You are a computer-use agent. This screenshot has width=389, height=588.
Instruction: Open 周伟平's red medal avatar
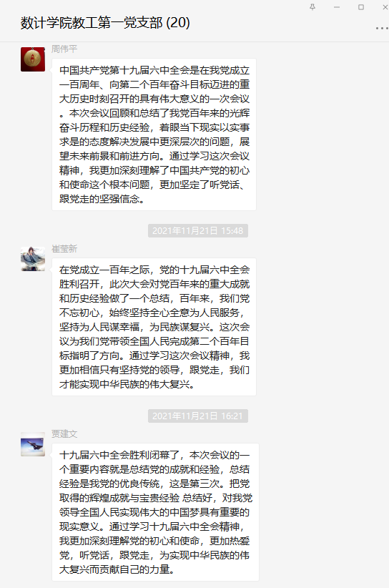33,59
